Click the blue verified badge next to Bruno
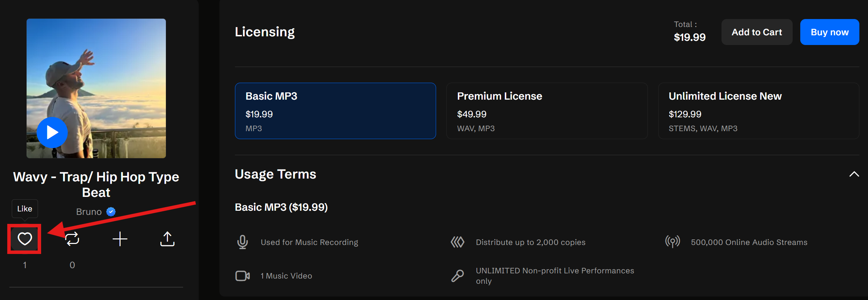Image resolution: width=868 pixels, height=300 pixels. [x=111, y=211]
